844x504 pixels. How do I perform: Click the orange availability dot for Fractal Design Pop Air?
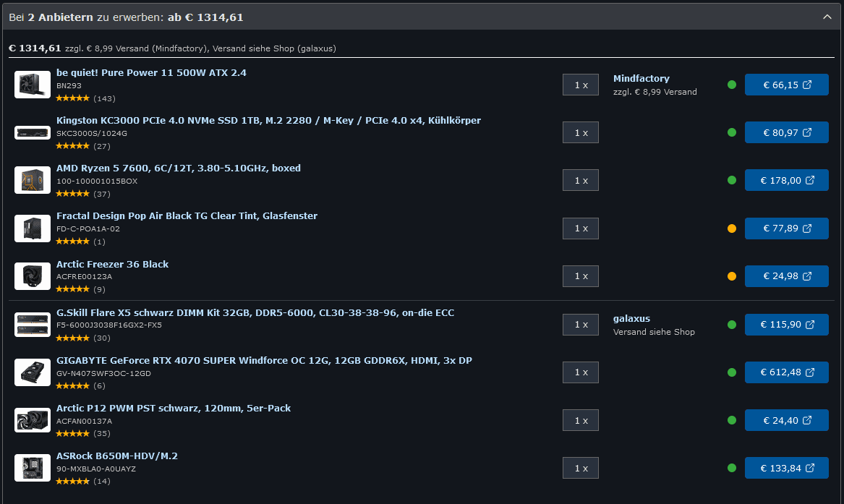731,228
